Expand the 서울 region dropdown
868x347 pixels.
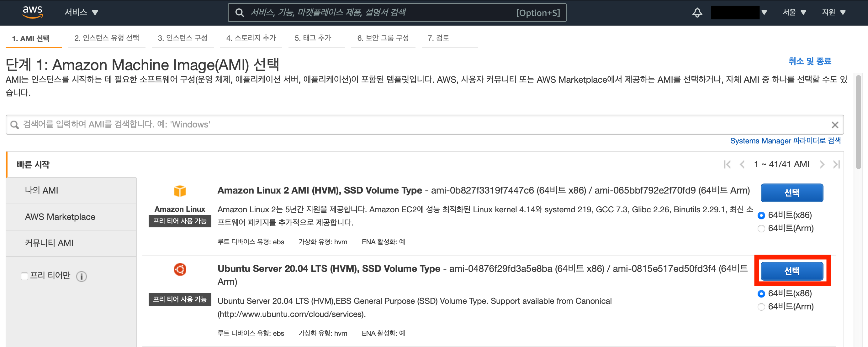(x=794, y=13)
